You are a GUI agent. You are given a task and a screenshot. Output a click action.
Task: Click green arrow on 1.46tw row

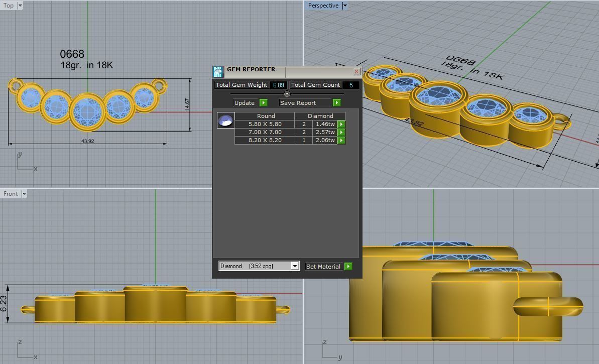click(x=341, y=124)
